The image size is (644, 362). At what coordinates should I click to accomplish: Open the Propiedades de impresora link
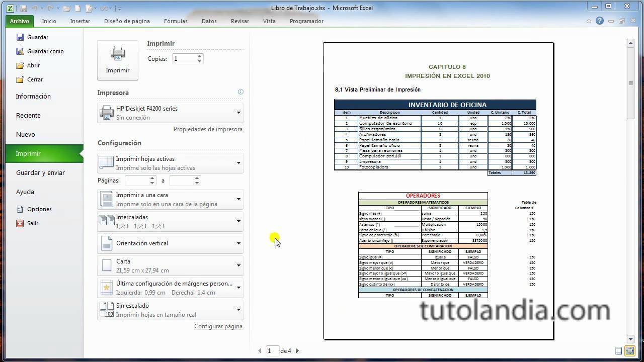click(x=208, y=129)
